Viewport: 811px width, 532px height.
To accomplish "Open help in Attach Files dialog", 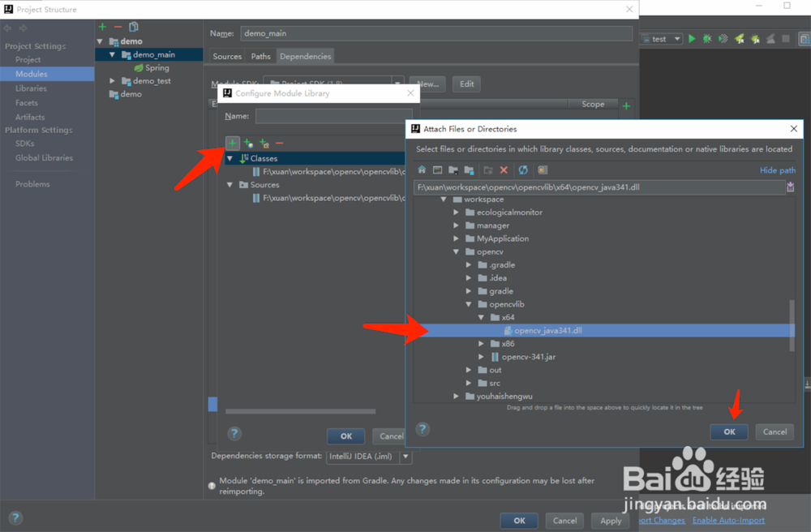I will coord(423,429).
